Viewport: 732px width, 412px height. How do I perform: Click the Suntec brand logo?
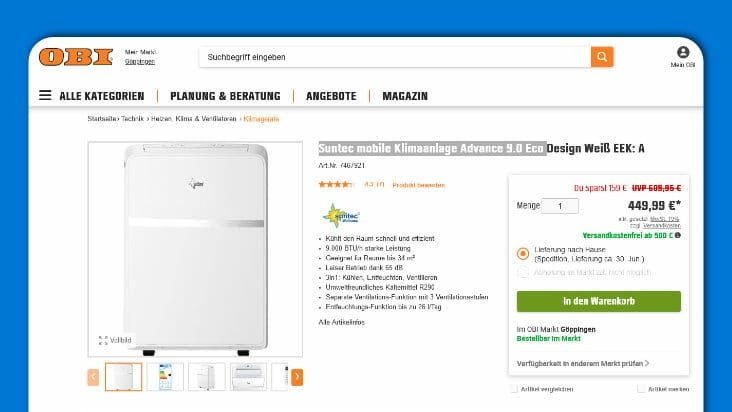click(x=341, y=216)
